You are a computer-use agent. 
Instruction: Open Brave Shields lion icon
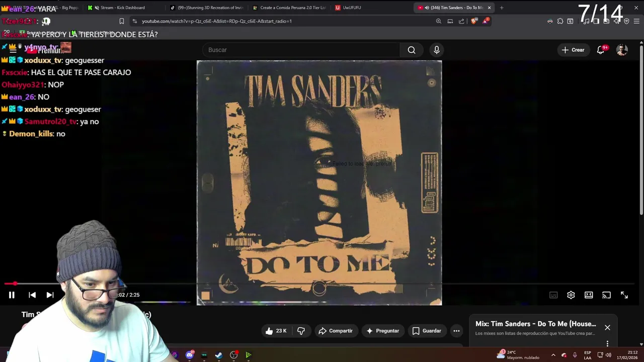[x=474, y=21]
